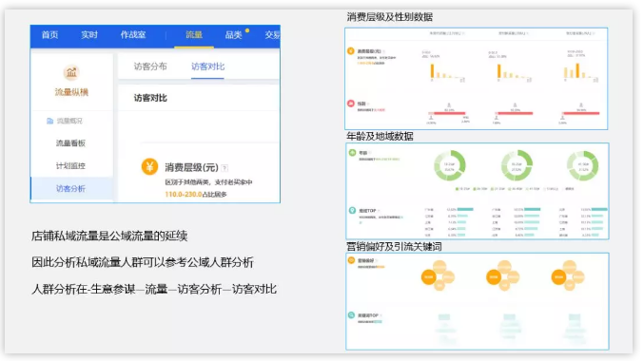Go to 首页 in the navigation bar

49,35
